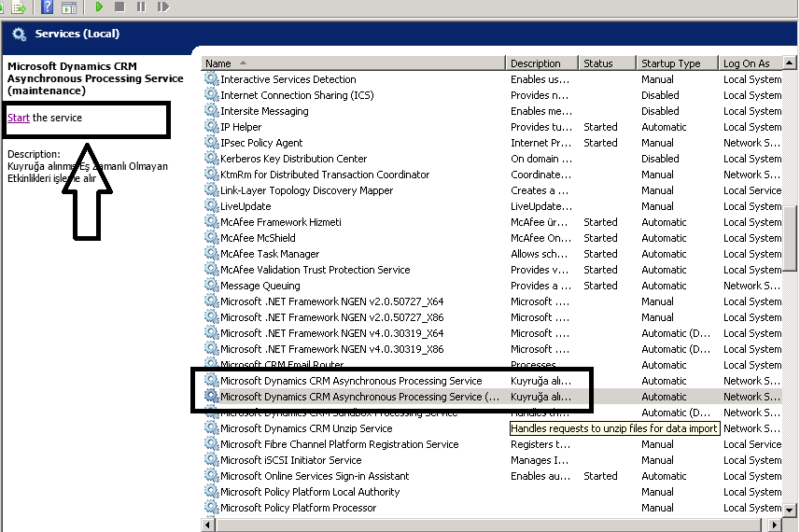This screenshot has height=532, width=800.
Task: Select Microsoft .NET Framework NGEN v2.0.50727_X86 row
Action: click(492, 317)
